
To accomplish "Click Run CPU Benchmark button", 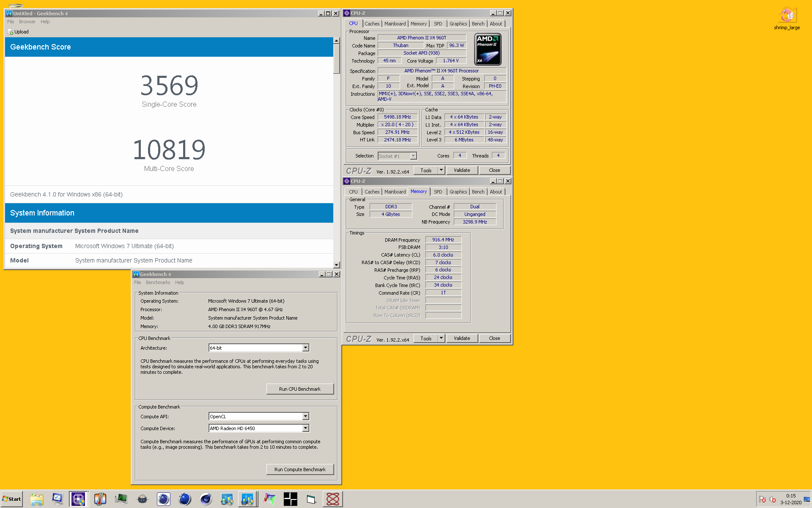I will (300, 389).
